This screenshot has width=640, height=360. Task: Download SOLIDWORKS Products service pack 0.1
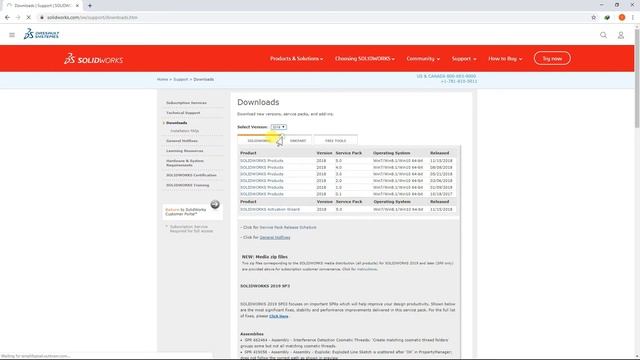(x=262, y=194)
